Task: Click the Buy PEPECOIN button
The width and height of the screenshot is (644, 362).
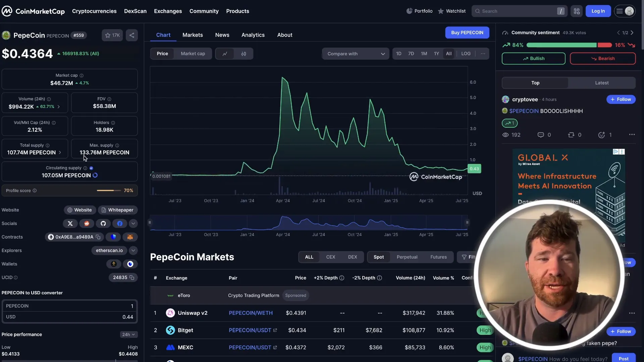Action: point(467,33)
